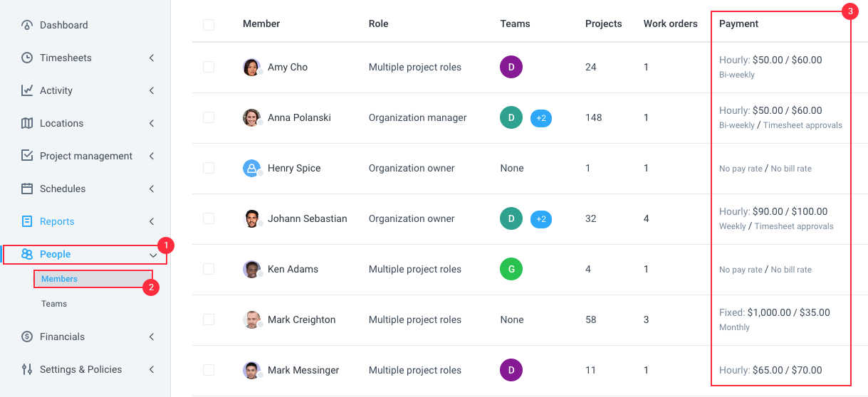Screen dimensions: 868x397
Task: Click the Activity chart icon
Action: coord(27,90)
